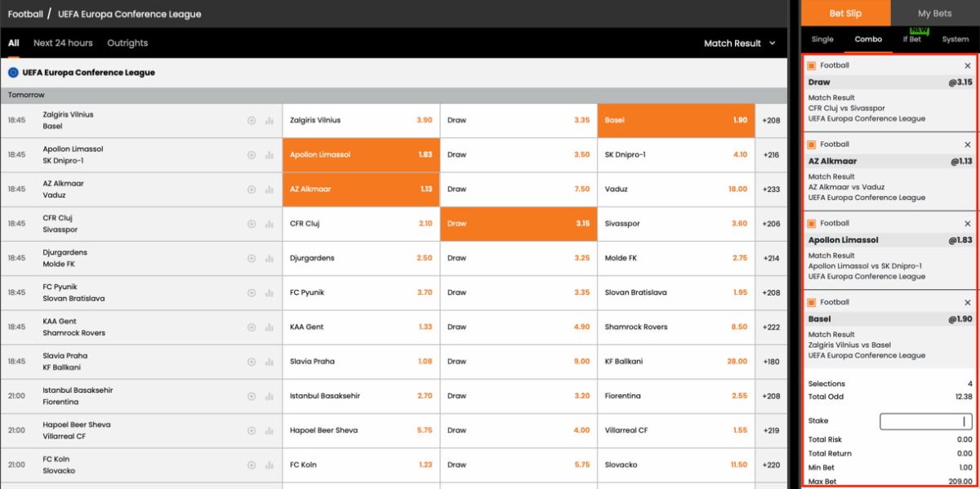Select System bet type tab

pyautogui.click(x=955, y=39)
